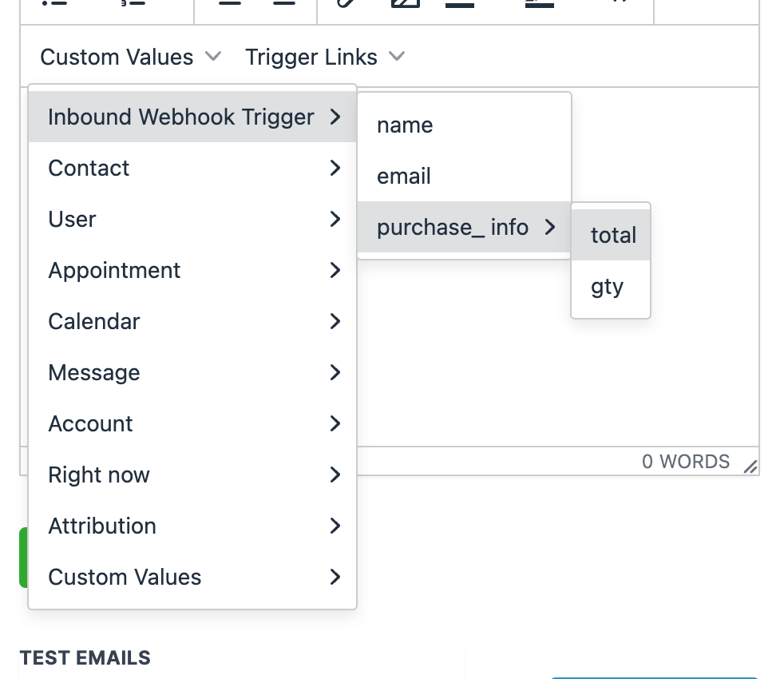
Task: Select Inbound Webhook Trigger menu entry
Action: click(181, 117)
